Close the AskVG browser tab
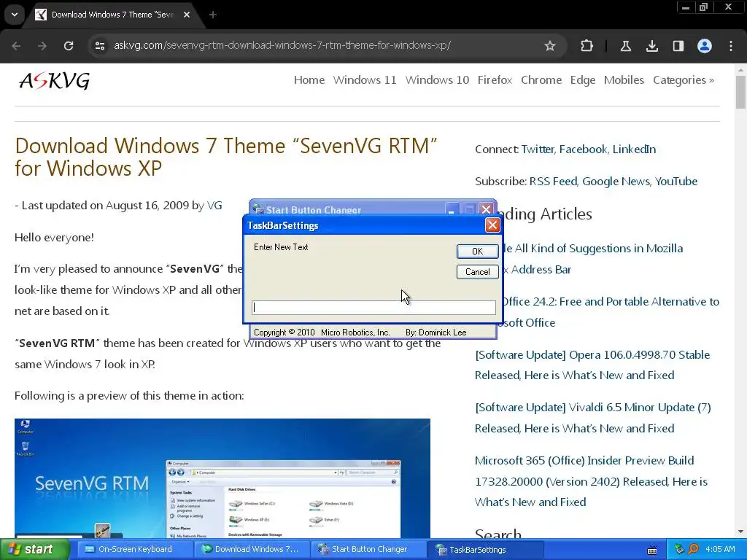The width and height of the screenshot is (747, 560). coord(187,15)
